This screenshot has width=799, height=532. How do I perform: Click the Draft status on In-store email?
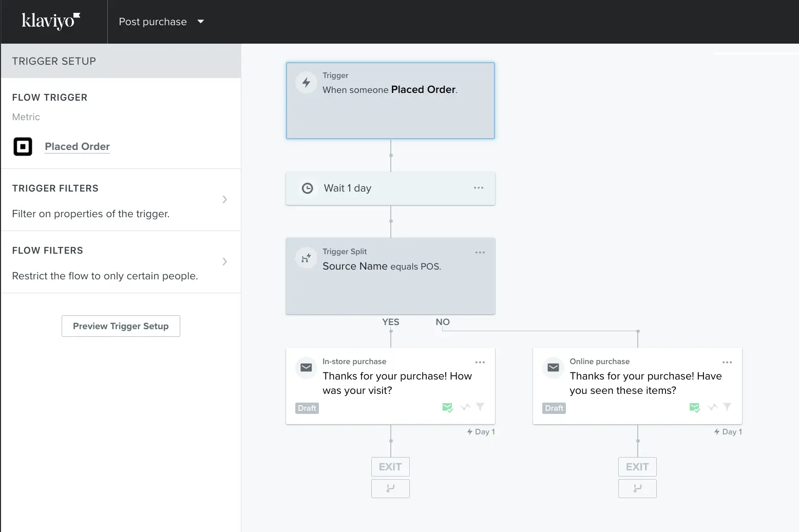coord(307,408)
